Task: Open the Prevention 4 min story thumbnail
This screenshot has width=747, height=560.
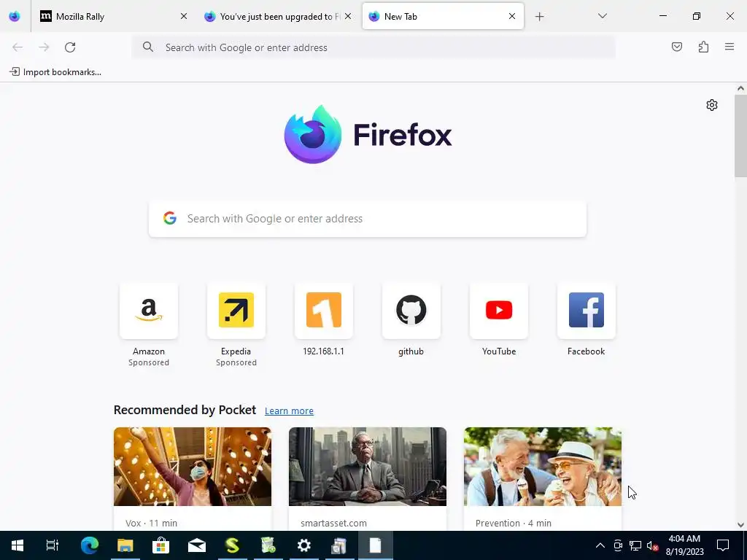Action: [x=543, y=467]
